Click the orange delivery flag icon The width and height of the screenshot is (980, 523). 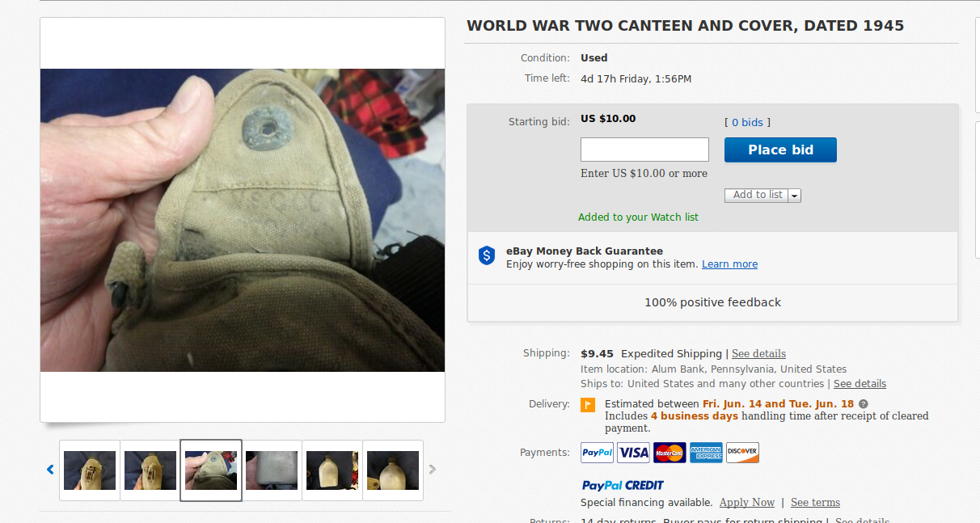[588, 404]
